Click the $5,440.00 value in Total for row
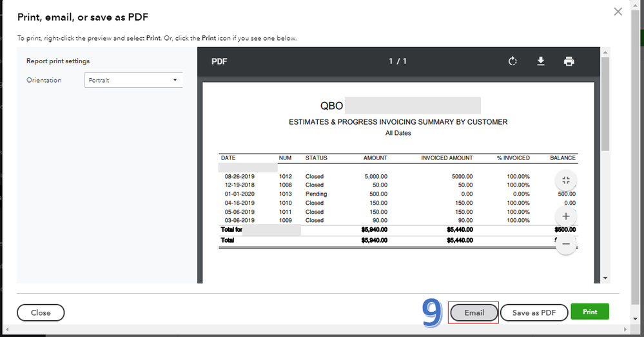644x337 pixels. tap(460, 230)
